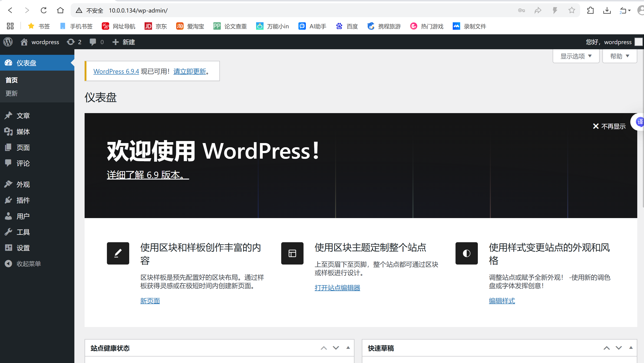Reload the current page
644x363 pixels.
(44, 10)
